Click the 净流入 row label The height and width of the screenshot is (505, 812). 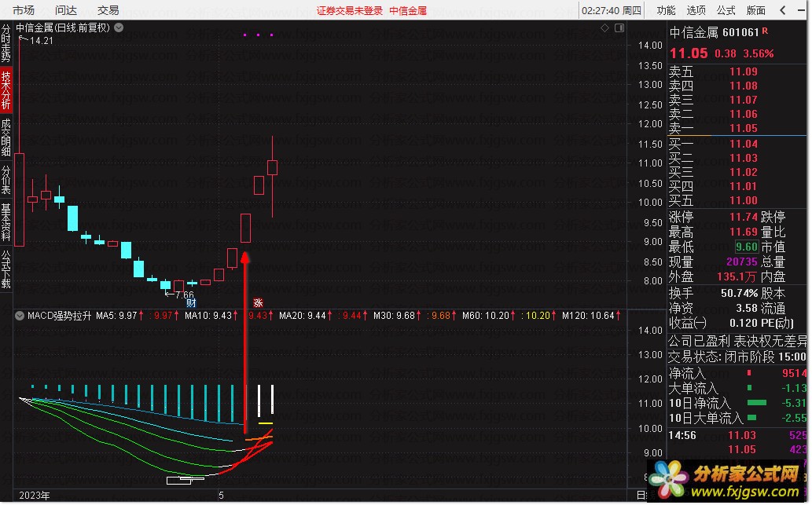pyautogui.click(x=687, y=373)
